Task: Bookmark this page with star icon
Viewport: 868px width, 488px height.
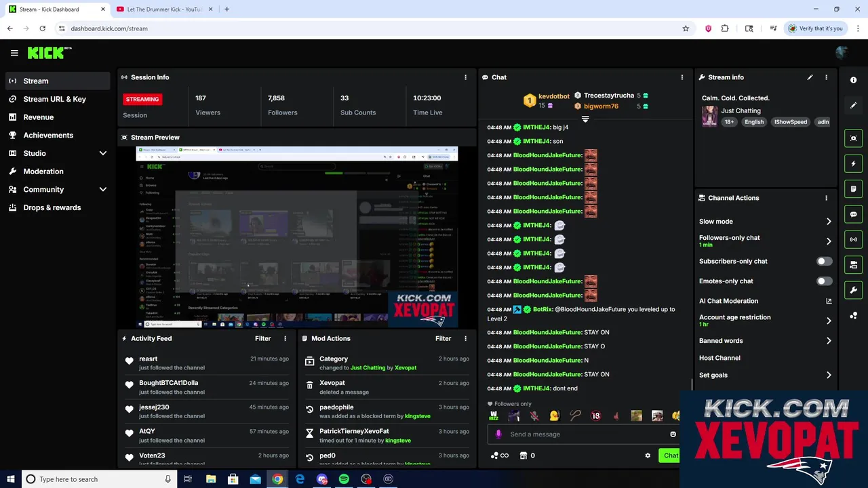Action: click(686, 28)
